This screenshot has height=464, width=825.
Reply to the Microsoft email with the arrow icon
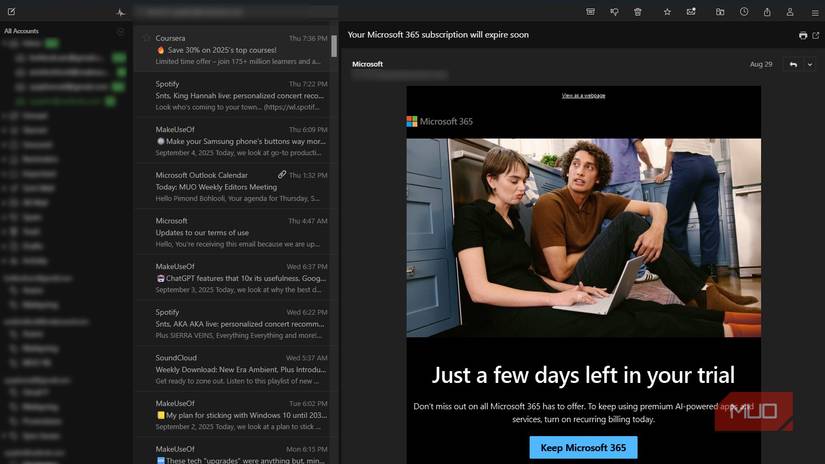793,64
